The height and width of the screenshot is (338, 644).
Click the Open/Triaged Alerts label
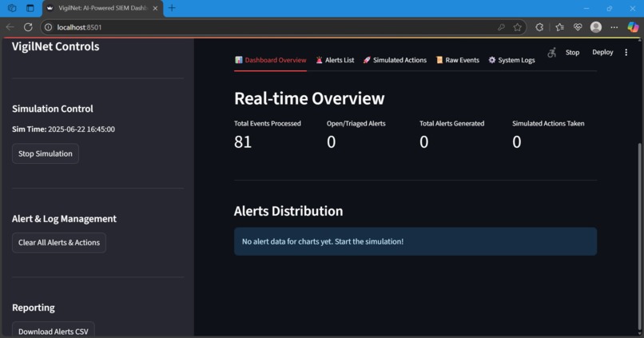tap(356, 123)
